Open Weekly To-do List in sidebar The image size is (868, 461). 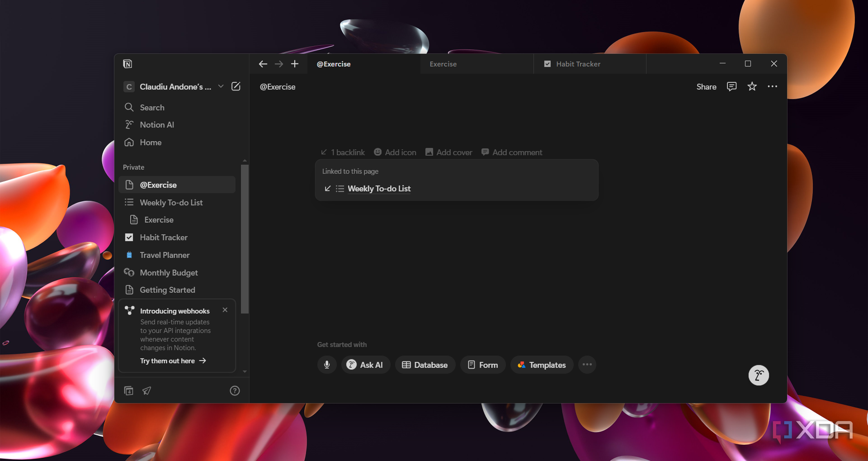[x=177, y=203]
